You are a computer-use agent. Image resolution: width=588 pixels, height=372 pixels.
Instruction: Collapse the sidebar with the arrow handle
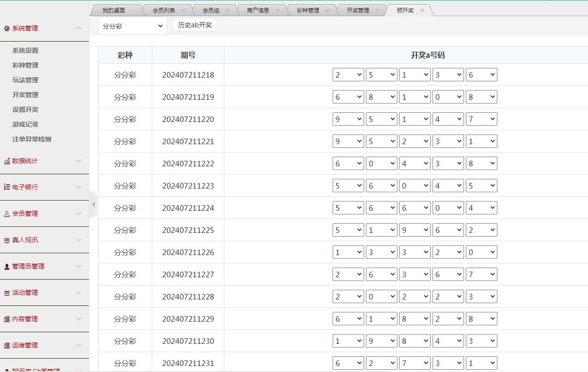pos(93,204)
